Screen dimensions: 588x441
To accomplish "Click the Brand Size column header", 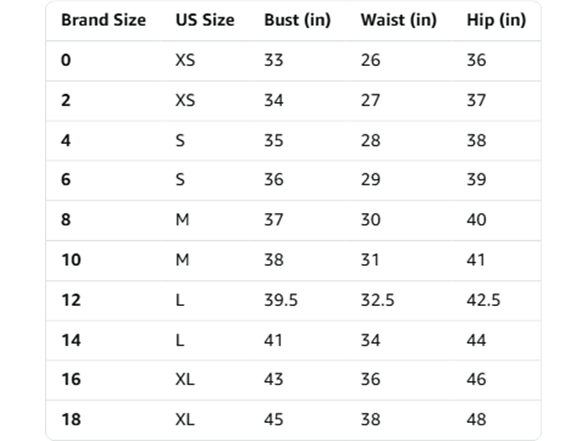I will point(104,20).
